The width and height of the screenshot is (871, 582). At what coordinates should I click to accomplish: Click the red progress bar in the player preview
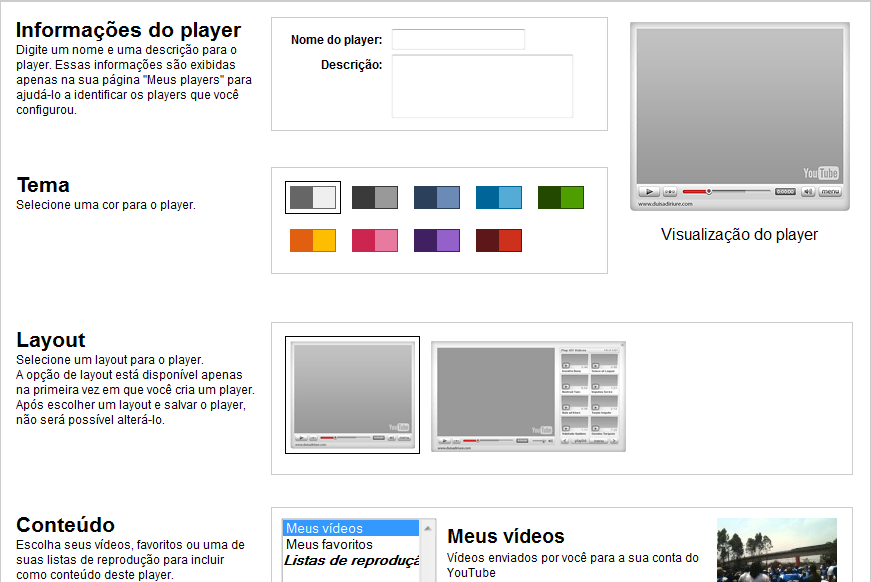coord(696,191)
